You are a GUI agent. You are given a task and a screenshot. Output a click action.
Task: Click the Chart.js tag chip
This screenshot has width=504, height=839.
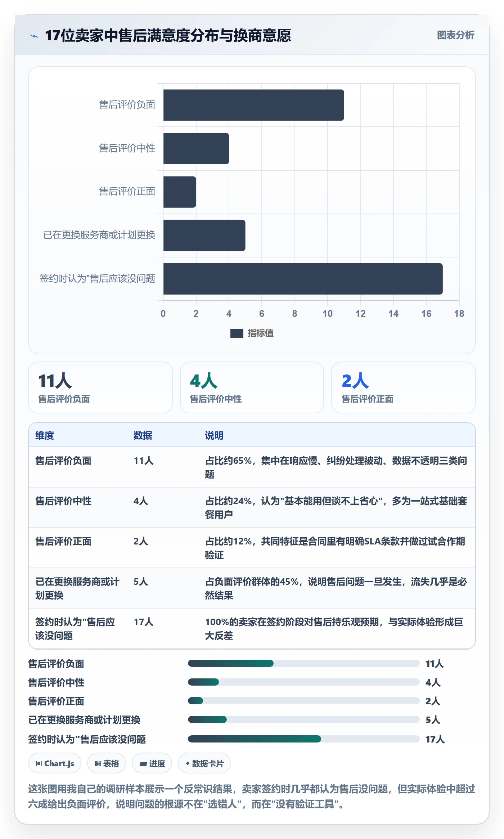[x=55, y=763]
